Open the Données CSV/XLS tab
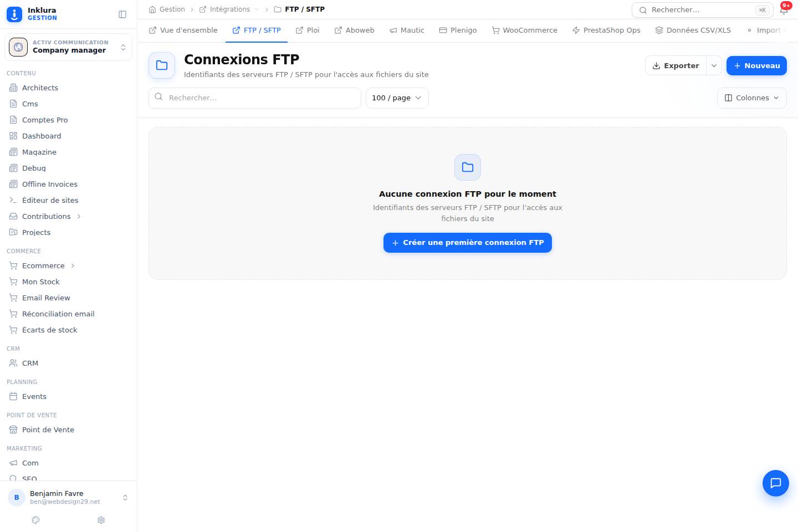This screenshot has width=798, height=532. click(x=693, y=30)
